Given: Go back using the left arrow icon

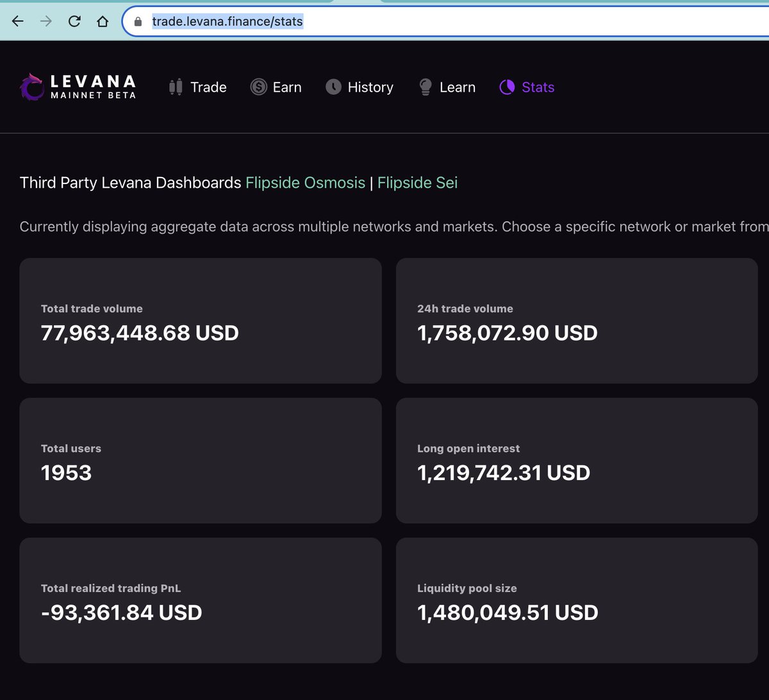Looking at the screenshot, I should pyautogui.click(x=18, y=21).
